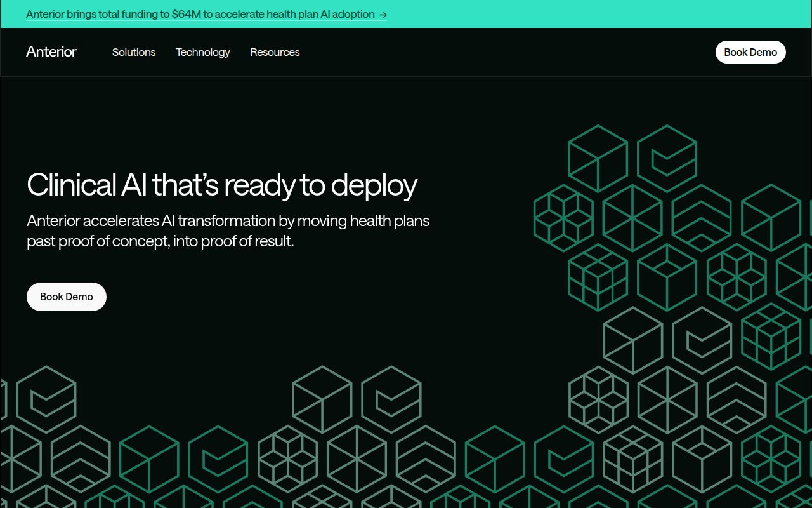
Task: Open the Solutions menu
Action: [134, 52]
